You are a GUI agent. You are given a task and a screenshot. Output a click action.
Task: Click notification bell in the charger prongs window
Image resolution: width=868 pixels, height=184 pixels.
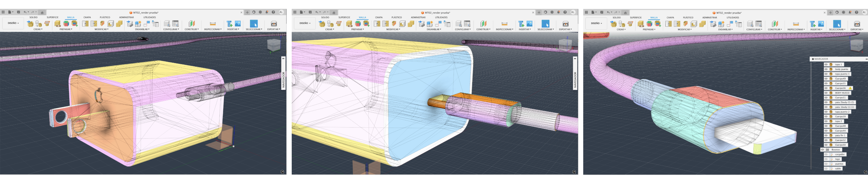pos(267,12)
